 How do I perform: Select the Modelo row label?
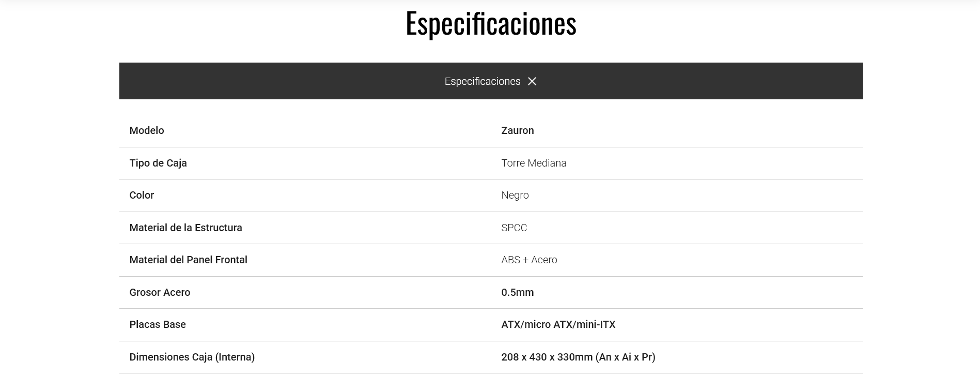pos(147,130)
